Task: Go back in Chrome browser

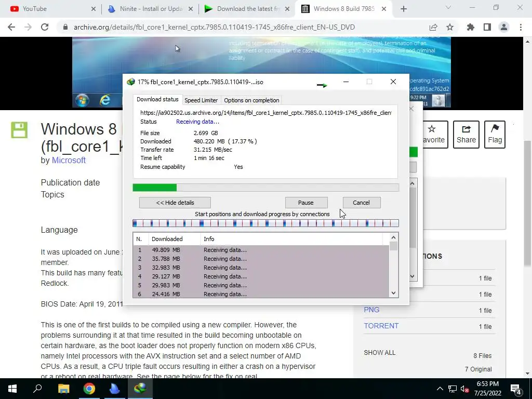Action: pyautogui.click(x=11, y=27)
